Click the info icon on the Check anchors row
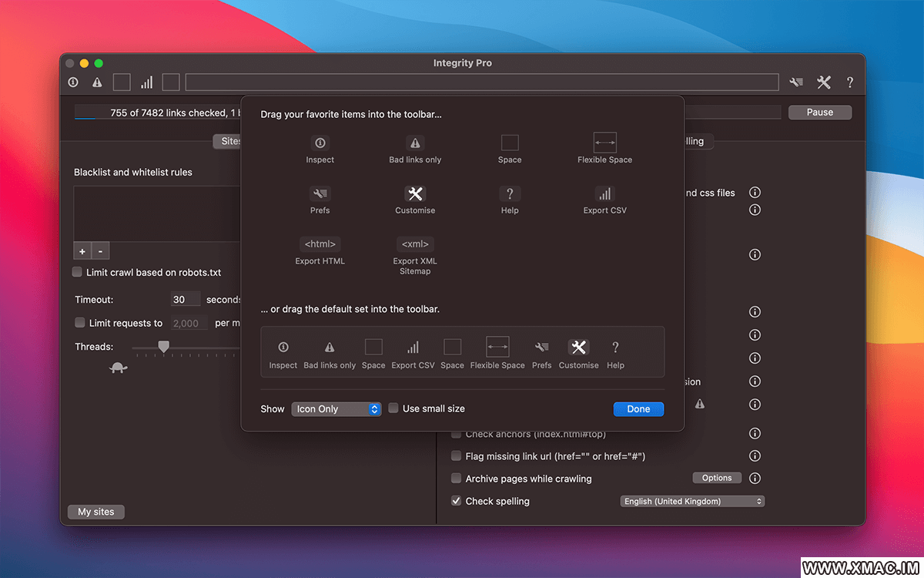 point(755,434)
